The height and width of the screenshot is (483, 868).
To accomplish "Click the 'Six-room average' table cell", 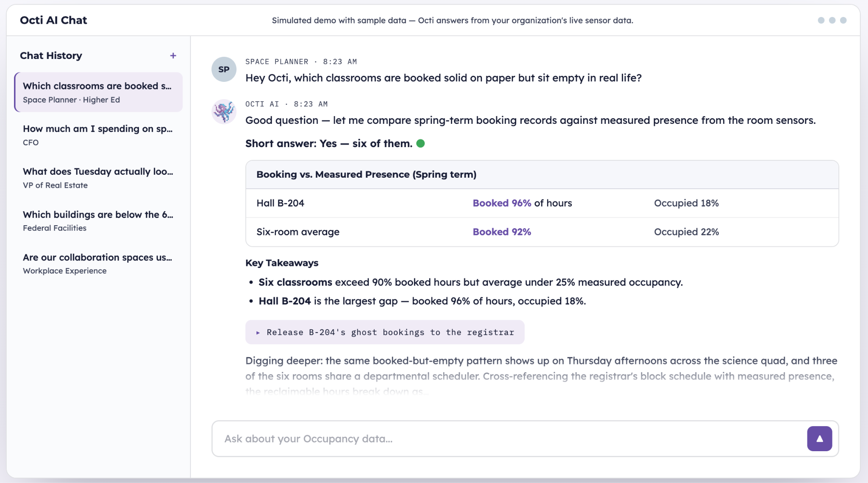I will pyautogui.click(x=298, y=232).
